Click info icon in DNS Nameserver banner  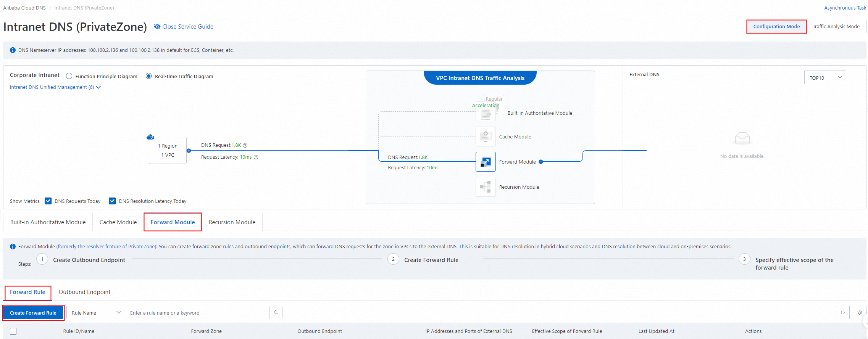tap(13, 50)
